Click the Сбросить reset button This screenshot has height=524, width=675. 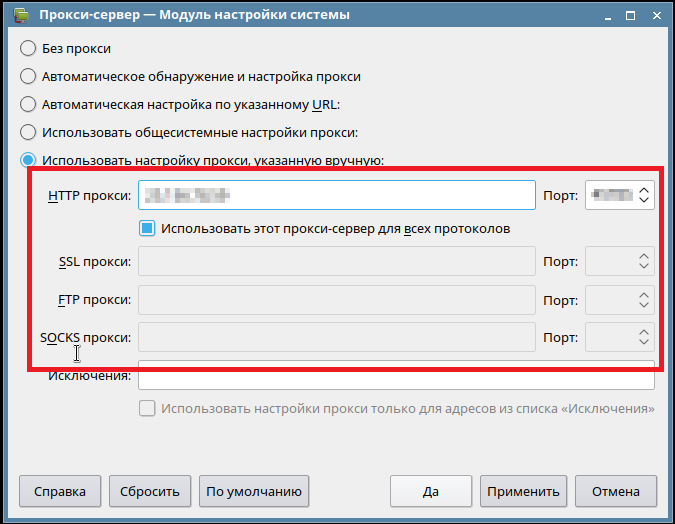(150, 491)
